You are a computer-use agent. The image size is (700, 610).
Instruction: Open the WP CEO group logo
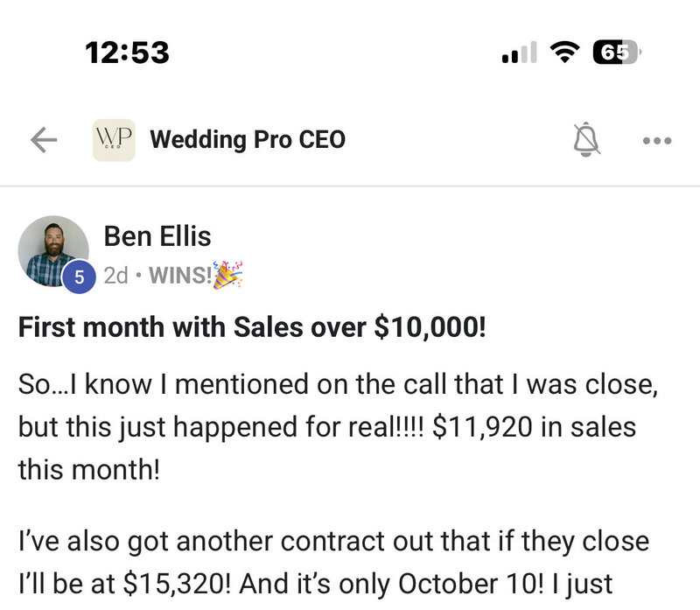click(x=114, y=140)
